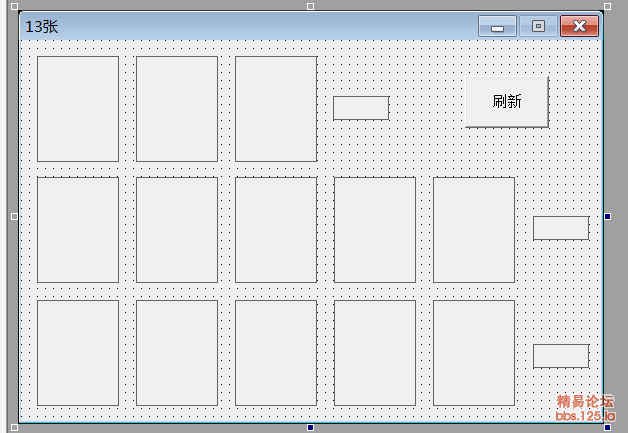628x433 pixels.
Task: Select the second picture box in middle row
Action: [x=177, y=230]
